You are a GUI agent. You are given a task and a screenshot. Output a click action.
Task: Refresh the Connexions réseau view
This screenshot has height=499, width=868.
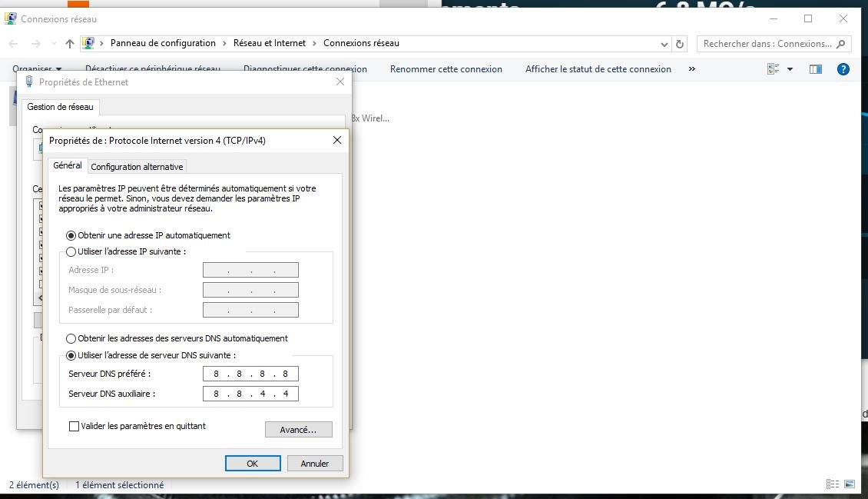click(679, 43)
